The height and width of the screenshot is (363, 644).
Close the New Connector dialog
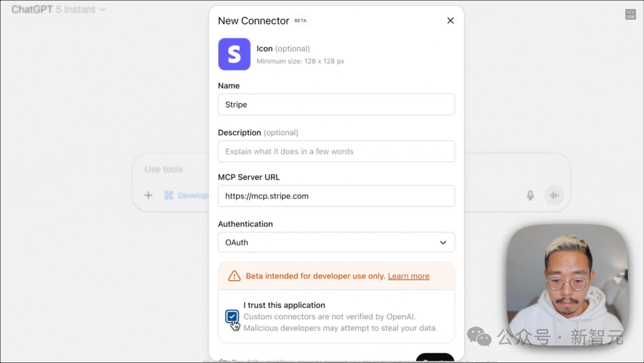point(450,20)
